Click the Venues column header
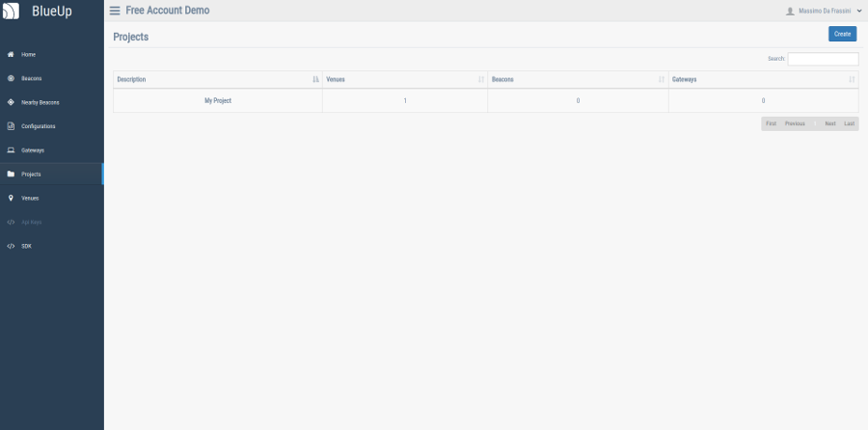Screen dimensions: 868x430 (x=405, y=79)
